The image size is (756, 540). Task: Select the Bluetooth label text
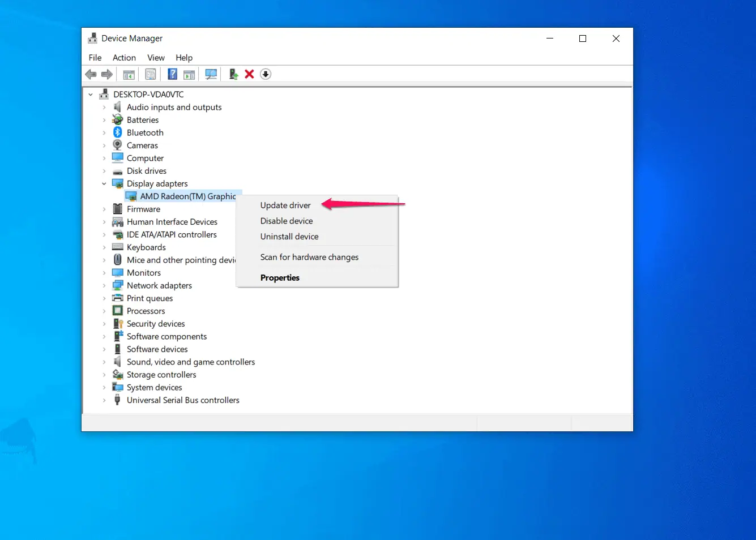pyautogui.click(x=145, y=132)
